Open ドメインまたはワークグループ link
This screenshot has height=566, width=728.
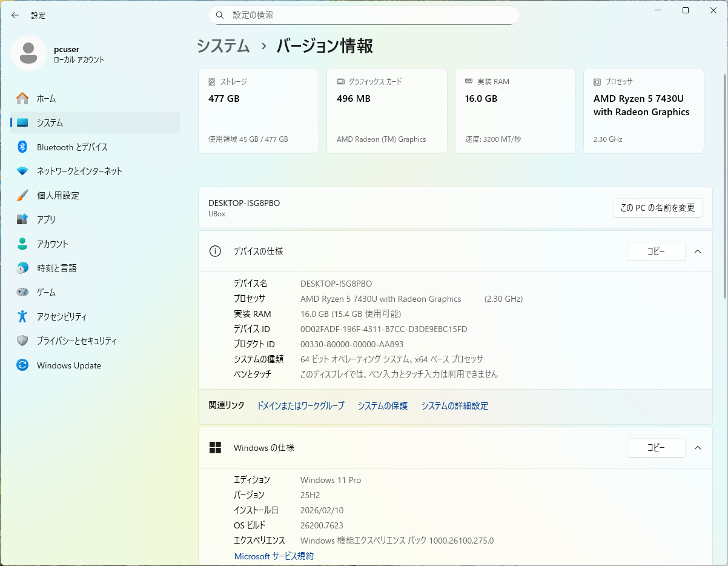(x=300, y=406)
